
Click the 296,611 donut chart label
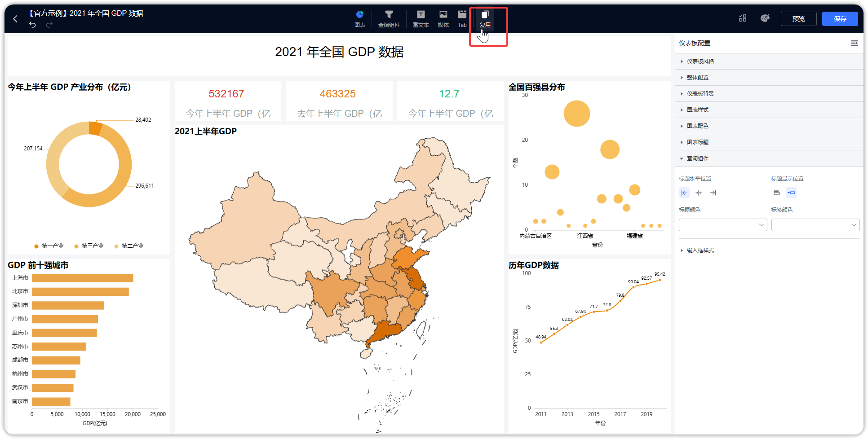145,186
